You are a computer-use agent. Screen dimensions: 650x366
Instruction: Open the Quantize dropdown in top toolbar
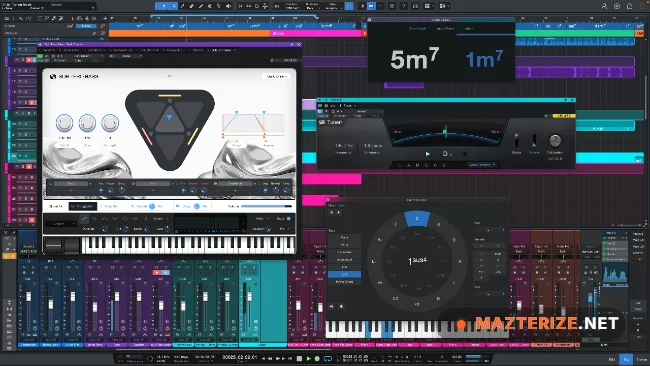tap(292, 6)
